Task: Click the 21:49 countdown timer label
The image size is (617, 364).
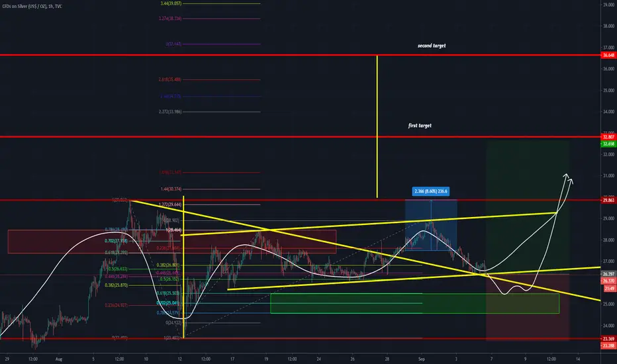Action: 610,289
